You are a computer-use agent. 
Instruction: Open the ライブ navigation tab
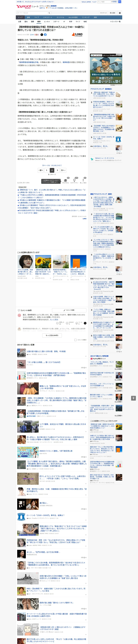tap(37, 17)
